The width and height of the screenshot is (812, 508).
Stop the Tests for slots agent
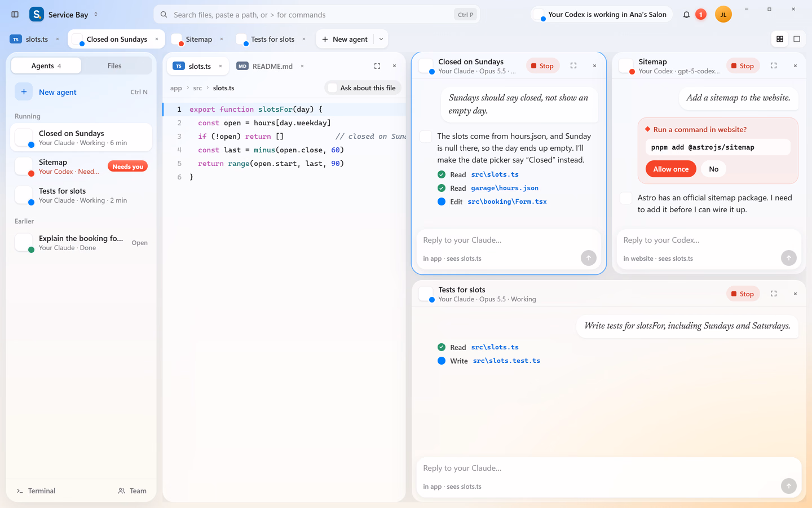coord(742,294)
